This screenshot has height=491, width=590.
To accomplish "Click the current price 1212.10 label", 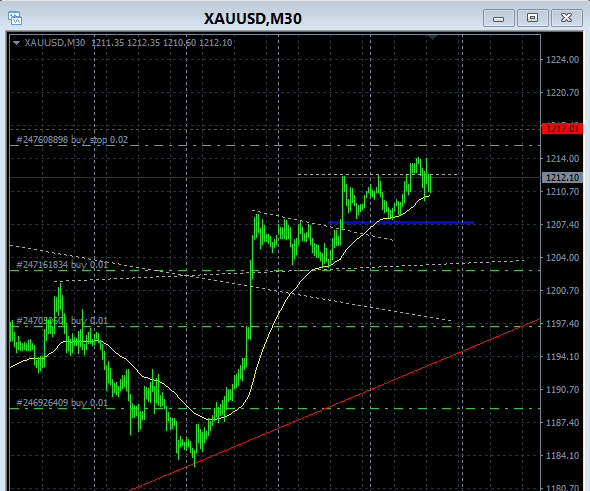I will click(x=563, y=178).
